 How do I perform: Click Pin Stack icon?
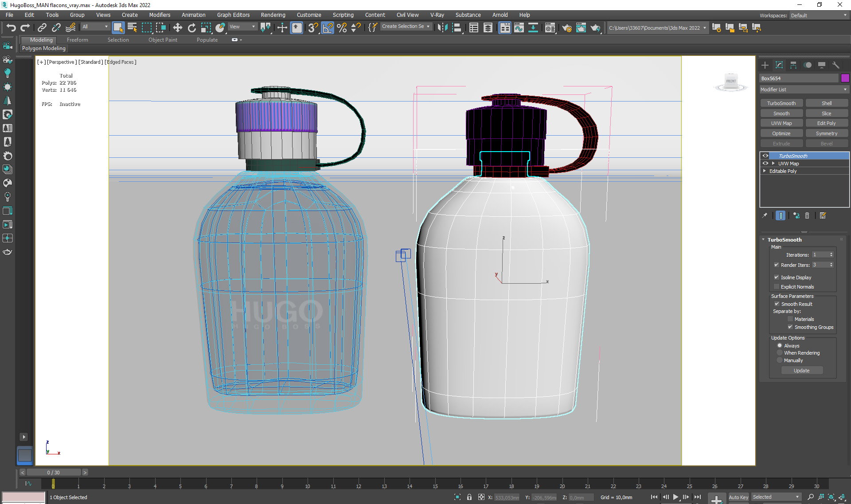(x=765, y=215)
